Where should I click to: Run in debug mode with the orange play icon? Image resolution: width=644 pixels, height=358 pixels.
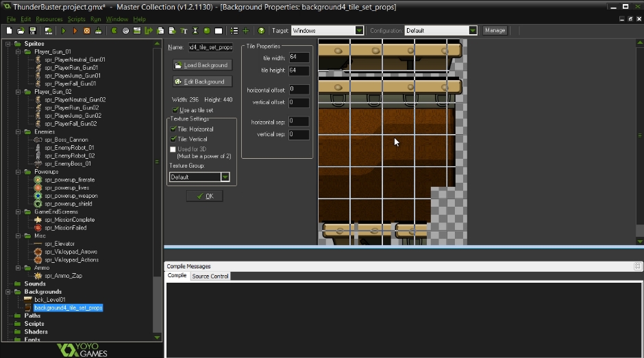[75, 31]
